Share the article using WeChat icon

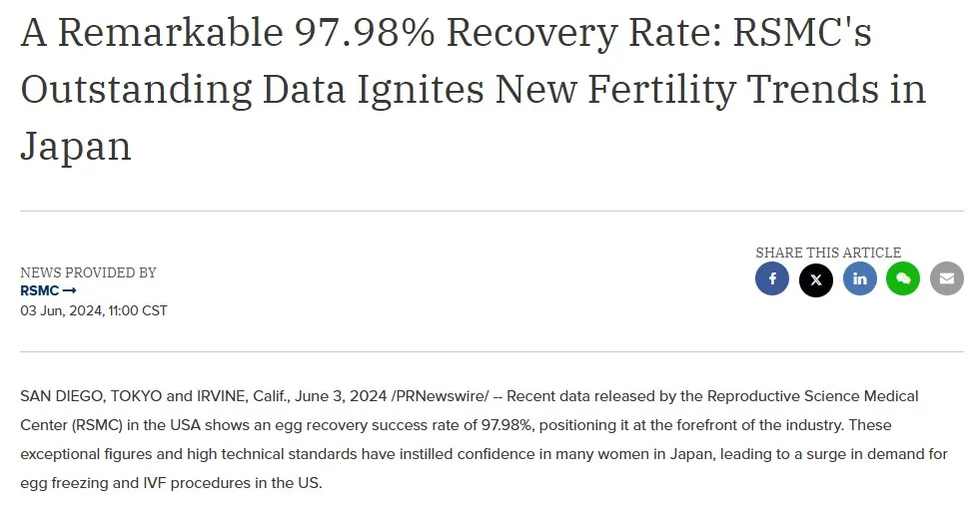point(903,278)
